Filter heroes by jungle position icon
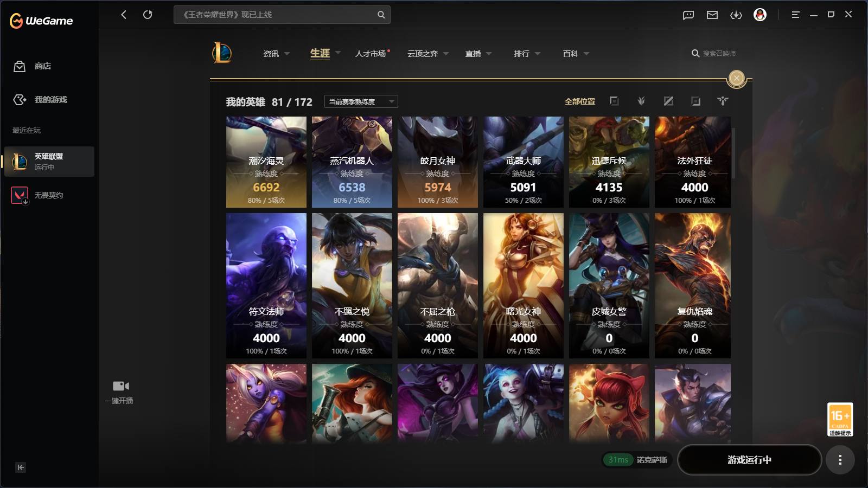 641,101
